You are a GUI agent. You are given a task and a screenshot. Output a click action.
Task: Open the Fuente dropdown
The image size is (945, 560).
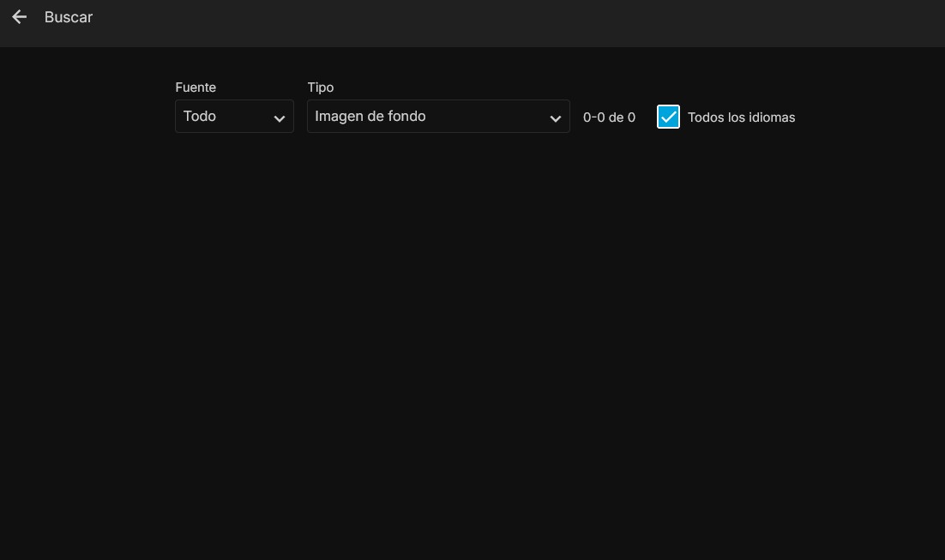[x=234, y=117]
